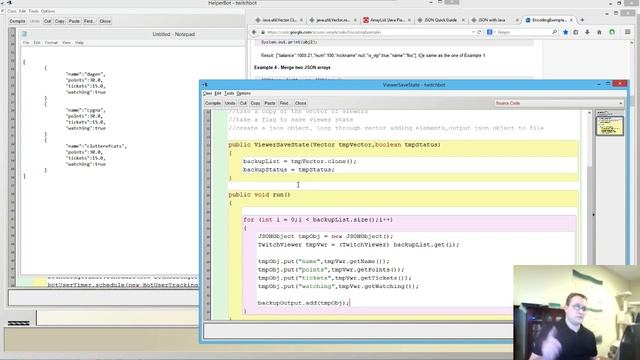Viewport: 640px width, 360px height.
Task: Click the 'backupOutput.add(tmpObj);' code line
Action: pyautogui.click(x=304, y=303)
